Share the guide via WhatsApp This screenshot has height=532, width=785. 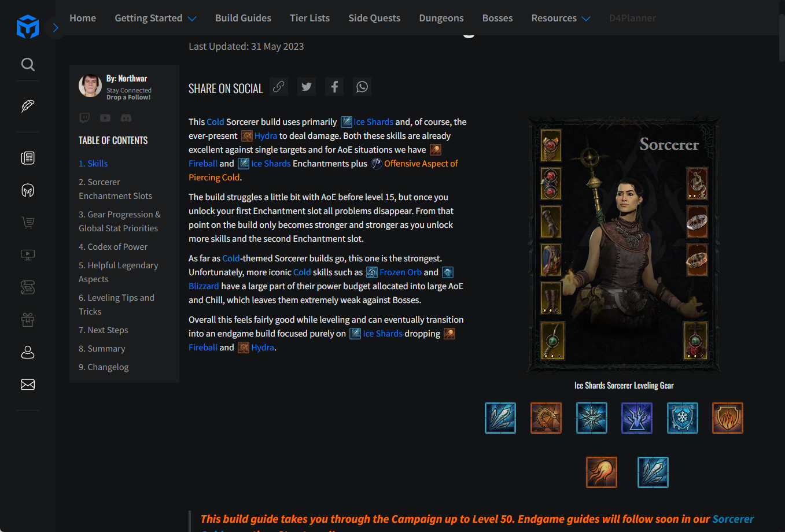point(362,87)
